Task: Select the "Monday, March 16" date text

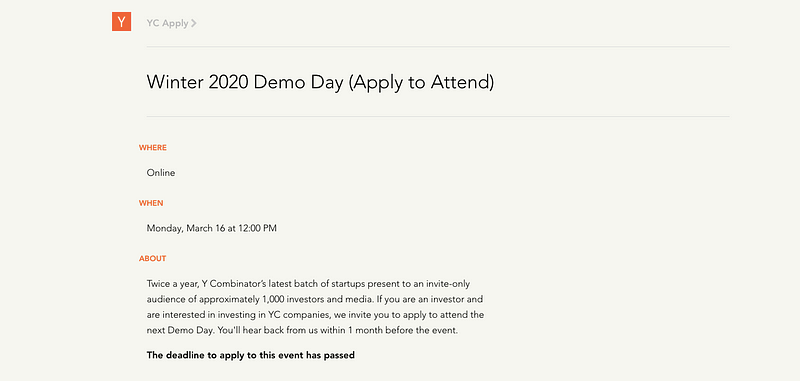Action: (186, 228)
